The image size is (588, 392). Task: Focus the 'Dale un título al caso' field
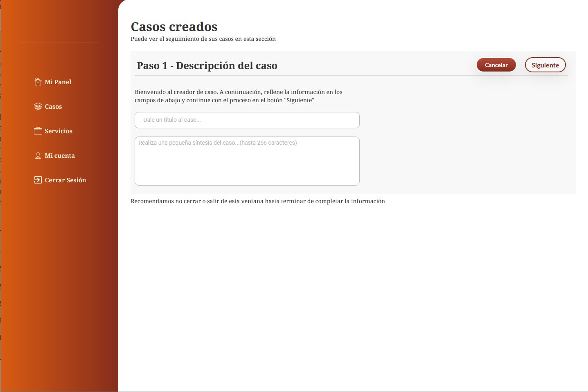[247, 120]
